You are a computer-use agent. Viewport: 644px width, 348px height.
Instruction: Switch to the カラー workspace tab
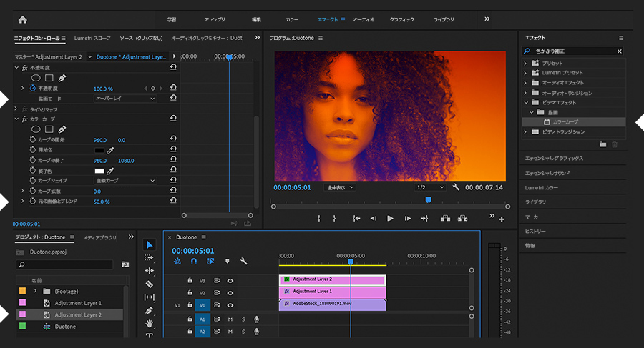pyautogui.click(x=292, y=19)
